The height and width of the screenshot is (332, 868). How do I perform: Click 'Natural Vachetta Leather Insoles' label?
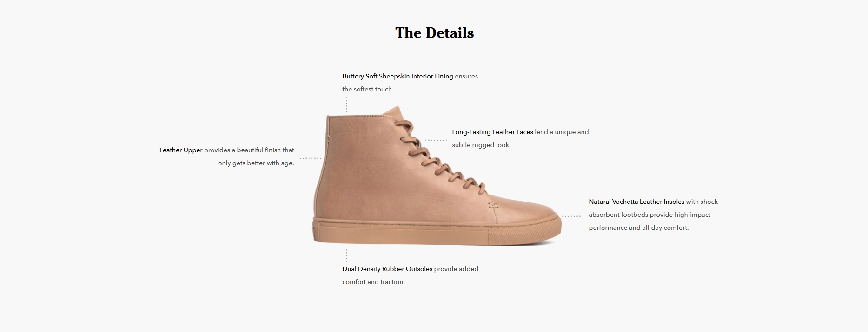point(636,202)
